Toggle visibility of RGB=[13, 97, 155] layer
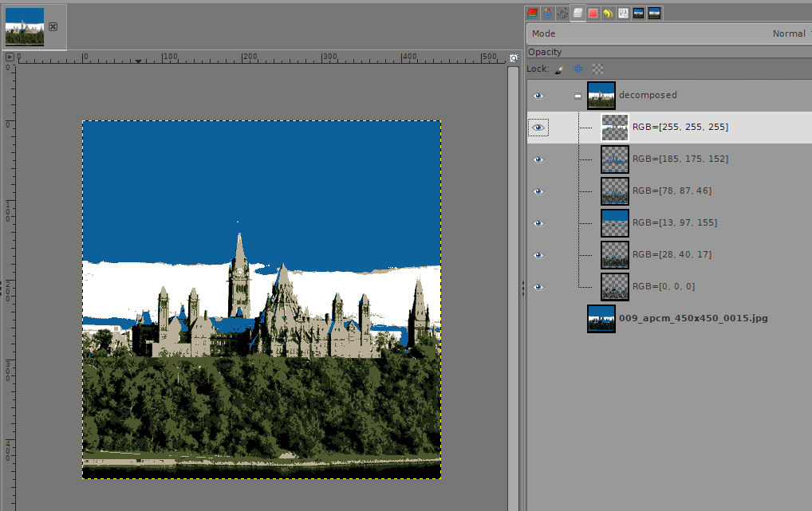Image resolution: width=812 pixels, height=511 pixels. pos(538,223)
